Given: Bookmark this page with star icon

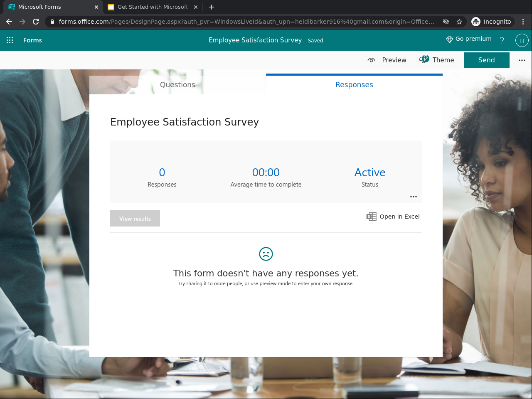Looking at the screenshot, I should [x=459, y=22].
